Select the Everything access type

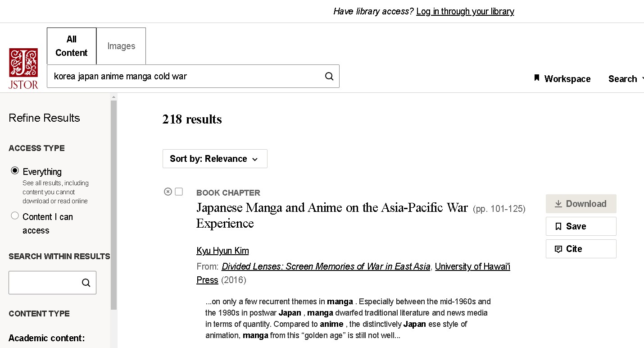[15, 171]
